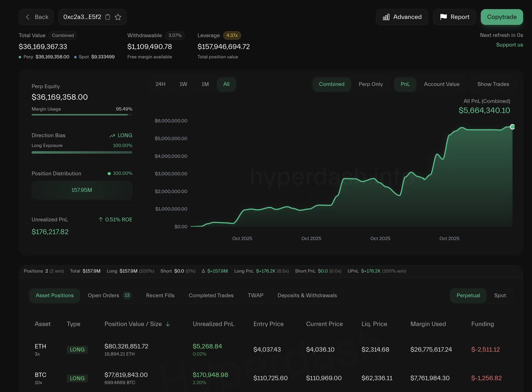Toggle chart to Account Value
The height and width of the screenshot is (392, 532).
(x=441, y=84)
